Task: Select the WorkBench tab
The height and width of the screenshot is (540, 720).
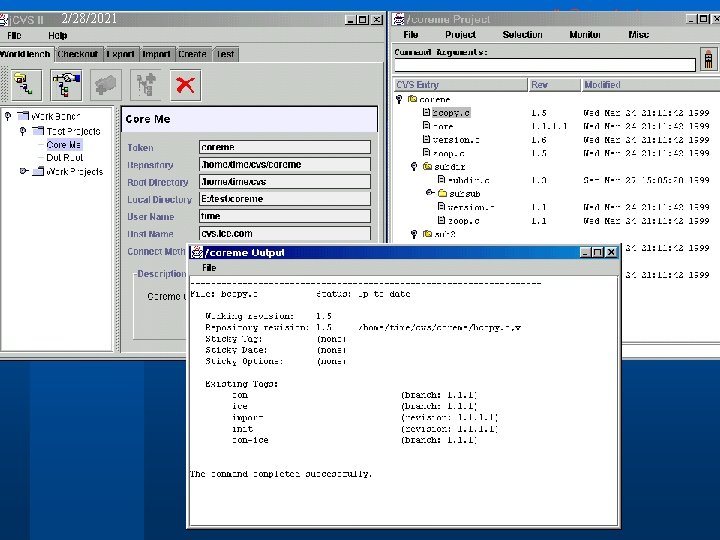Action: pyautogui.click(x=26, y=54)
